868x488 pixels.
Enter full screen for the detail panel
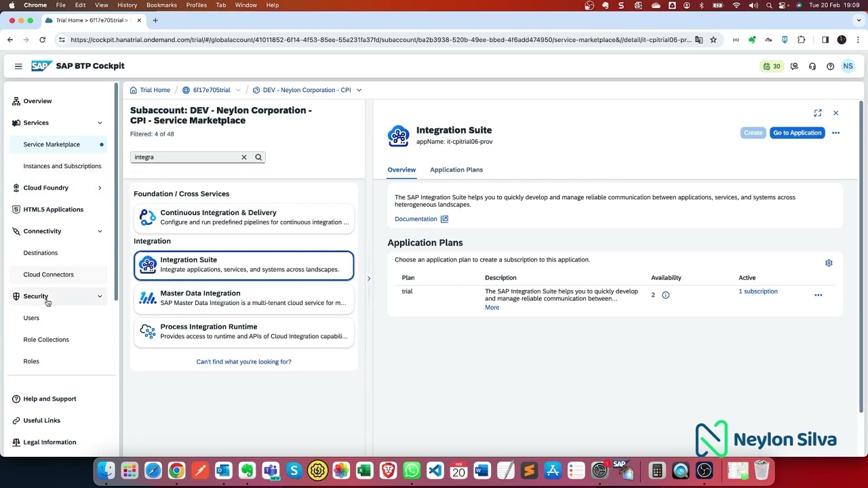[818, 113]
